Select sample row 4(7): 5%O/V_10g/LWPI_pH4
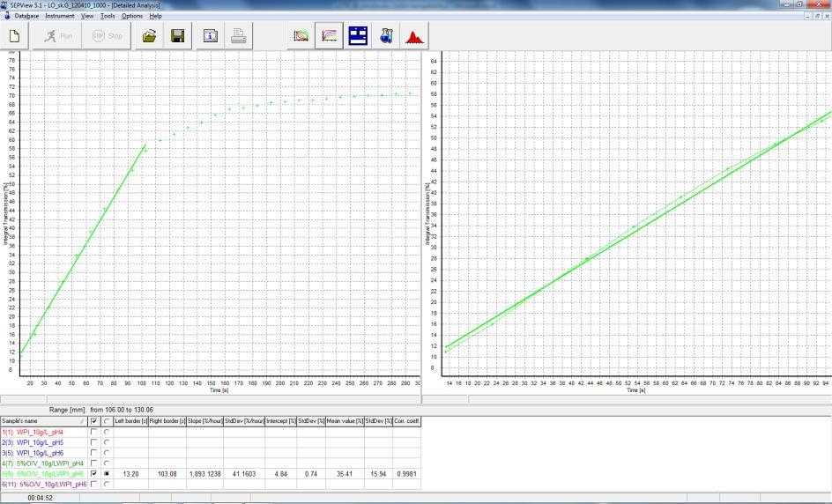Screen dimensions: 832x504 click(x=43, y=463)
